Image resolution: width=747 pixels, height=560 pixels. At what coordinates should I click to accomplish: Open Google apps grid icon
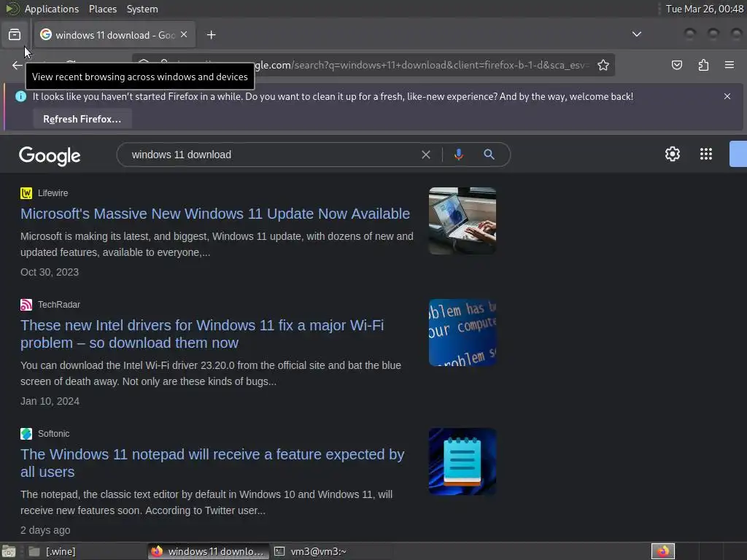[706, 155]
